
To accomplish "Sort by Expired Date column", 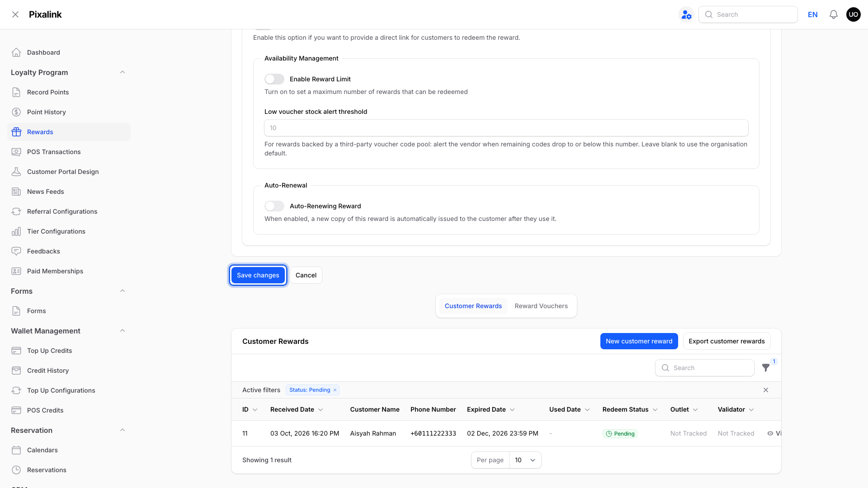I will click(491, 409).
